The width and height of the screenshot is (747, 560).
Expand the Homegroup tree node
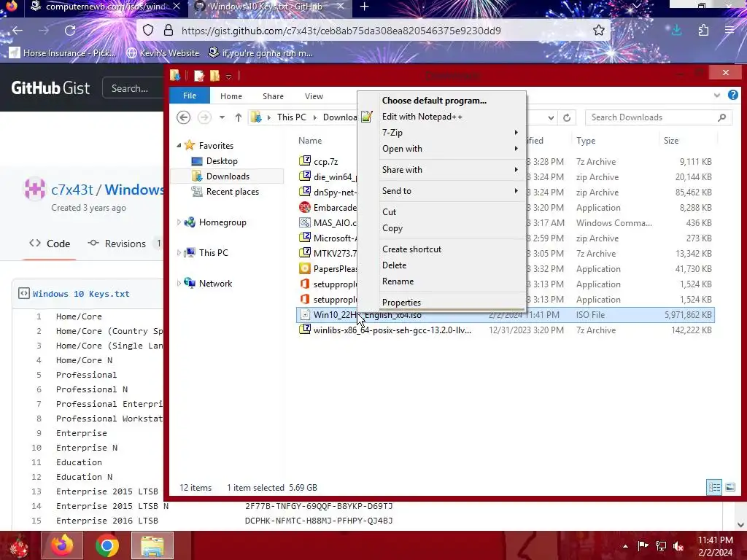coord(179,222)
